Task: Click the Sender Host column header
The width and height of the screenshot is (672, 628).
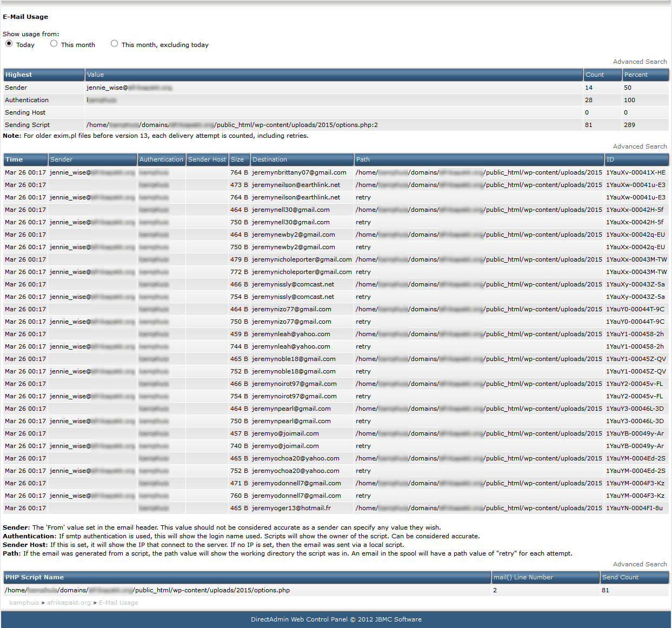Action: tap(207, 159)
